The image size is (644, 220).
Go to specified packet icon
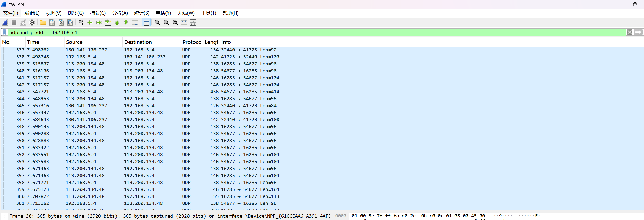pos(108,22)
